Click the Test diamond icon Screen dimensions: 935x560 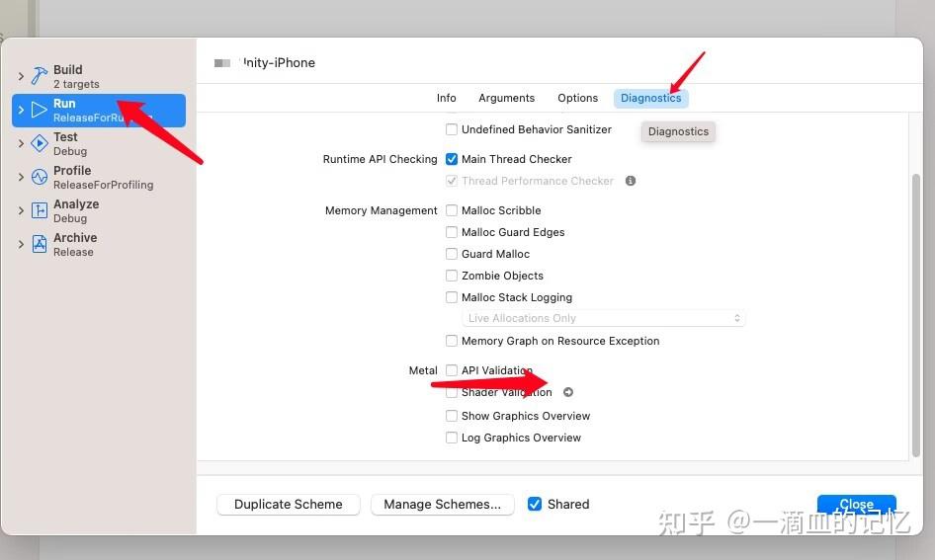click(x=40, y=143)
